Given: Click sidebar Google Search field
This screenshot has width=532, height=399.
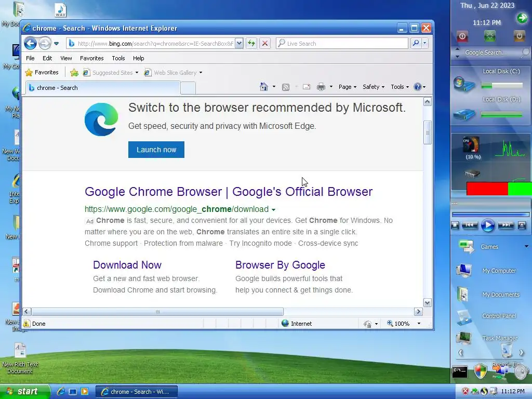Looking at the screenshot, I should point(490,52).
